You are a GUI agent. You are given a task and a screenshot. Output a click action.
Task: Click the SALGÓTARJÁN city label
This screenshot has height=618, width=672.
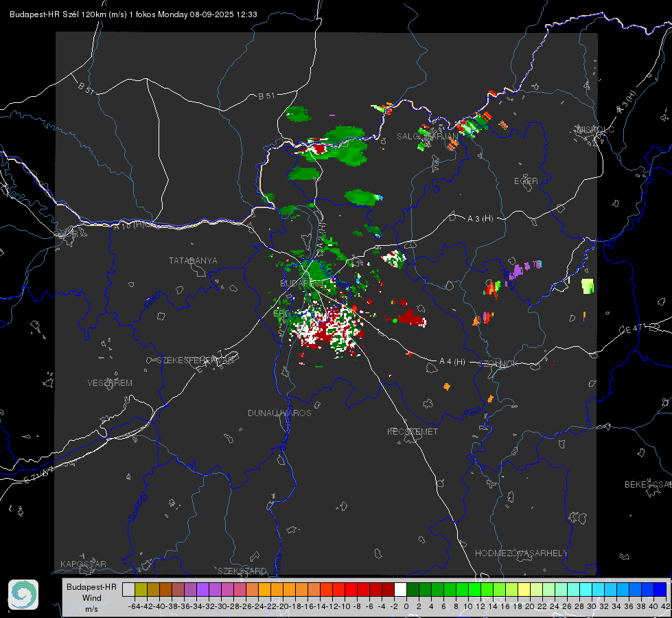[427, 137]
